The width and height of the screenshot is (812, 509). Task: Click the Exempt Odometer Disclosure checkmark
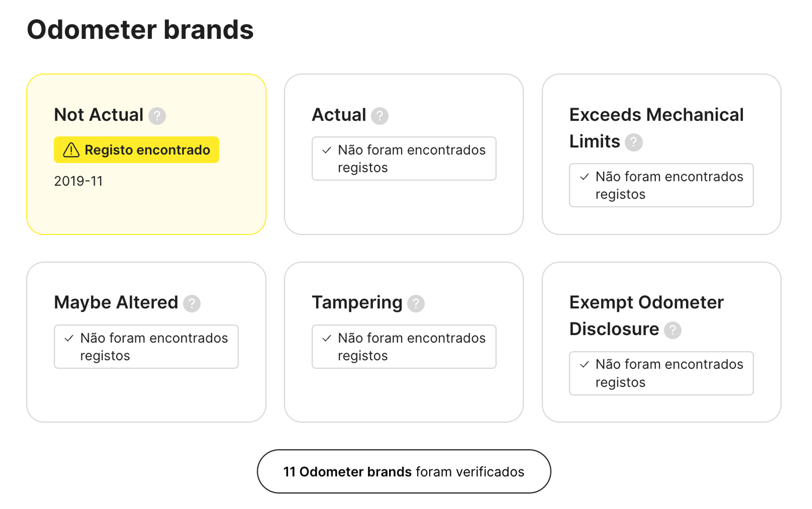(x=585, y=365)
